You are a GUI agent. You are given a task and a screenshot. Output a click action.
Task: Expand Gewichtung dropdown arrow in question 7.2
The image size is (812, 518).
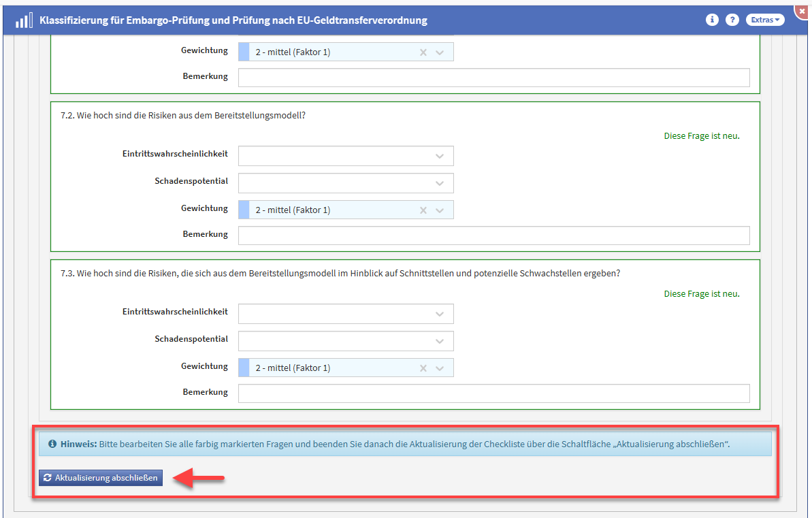point(440,210)
